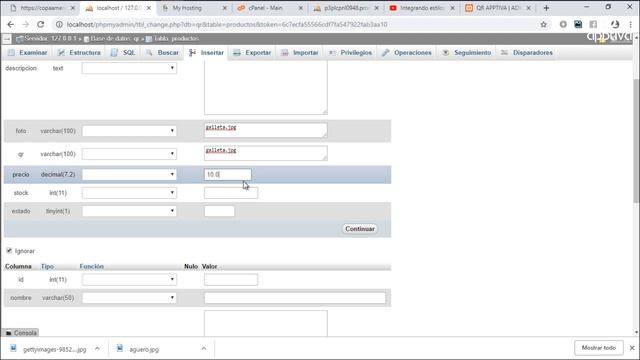Click the Buscar magnifier icon
This screenshot has width=640, height=360.
[149, 53]
